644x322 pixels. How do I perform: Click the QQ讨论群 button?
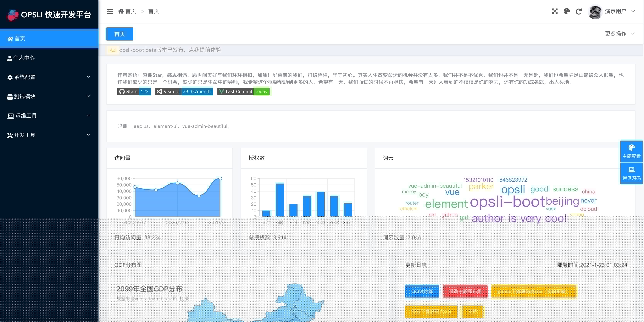coord(422,291)
